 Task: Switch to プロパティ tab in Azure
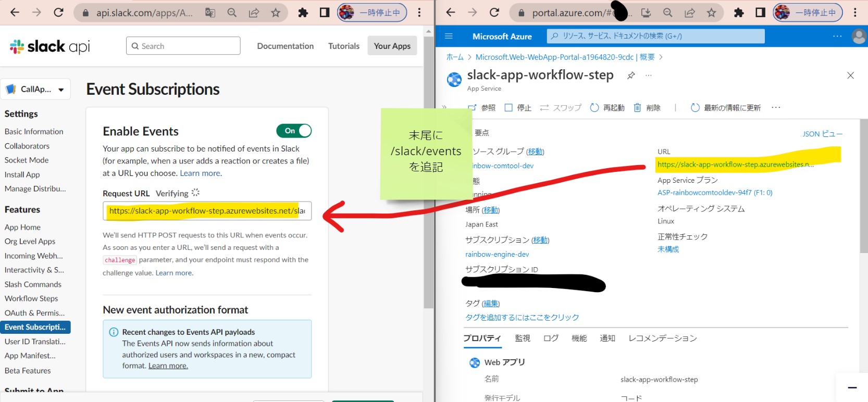pos(482,338)
